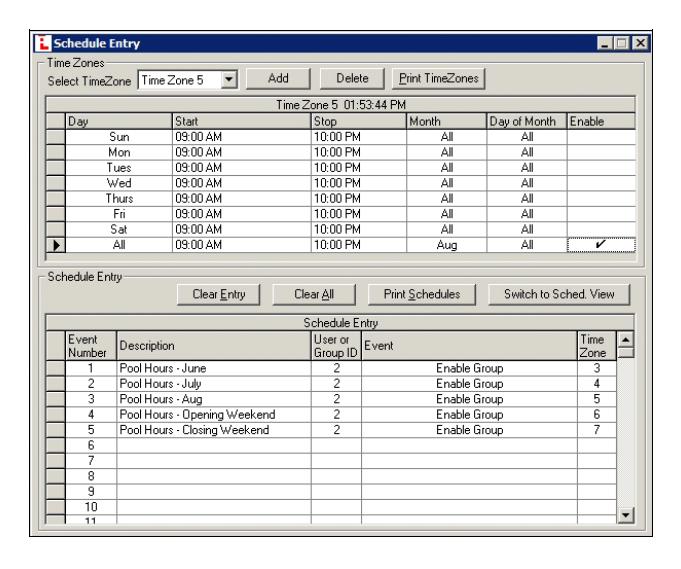
Task: Toggle the Enable cell for the Thurs row
Action: click(601, 198)
